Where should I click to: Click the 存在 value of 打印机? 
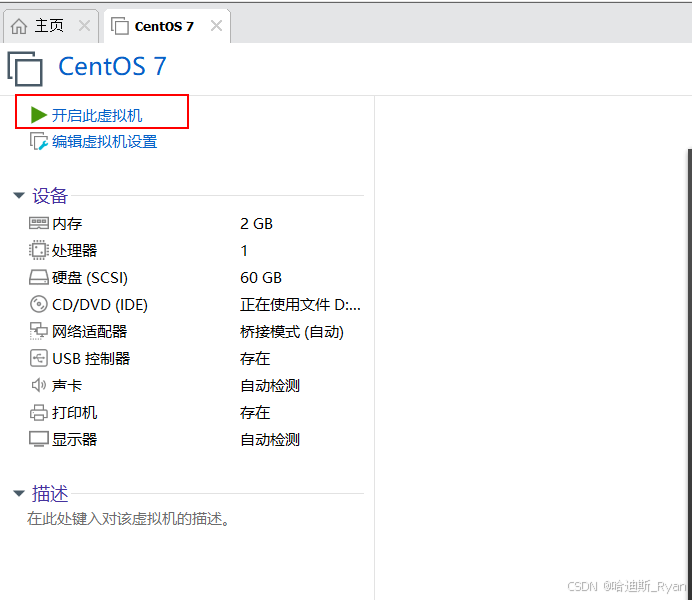255,413
